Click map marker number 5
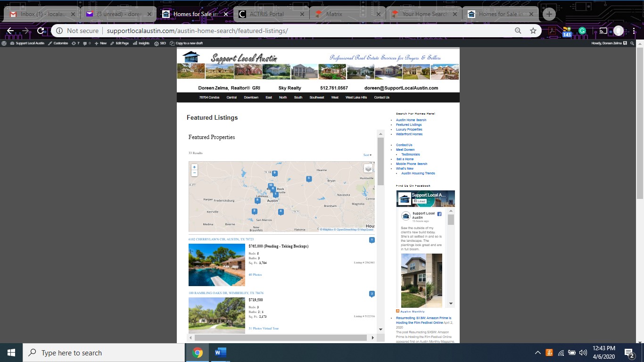This screenshot has height=362, width=644. (309, 179)
